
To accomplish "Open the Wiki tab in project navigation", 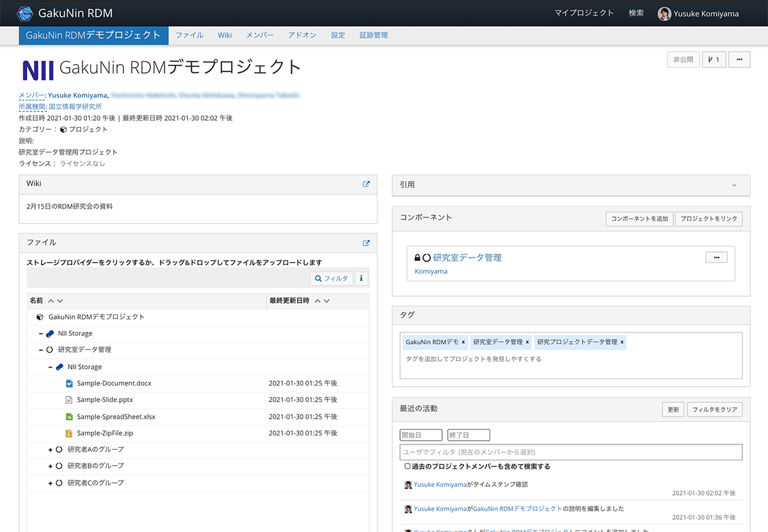I will (x=225, y=35).
